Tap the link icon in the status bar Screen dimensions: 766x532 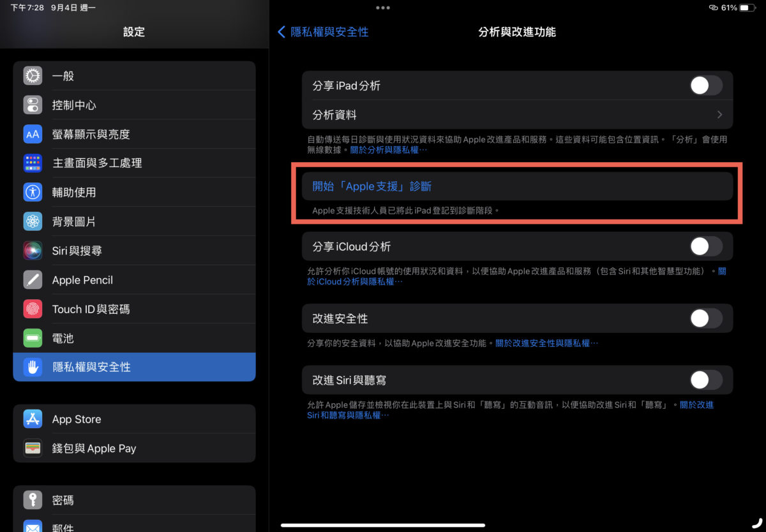coord(713,8)
